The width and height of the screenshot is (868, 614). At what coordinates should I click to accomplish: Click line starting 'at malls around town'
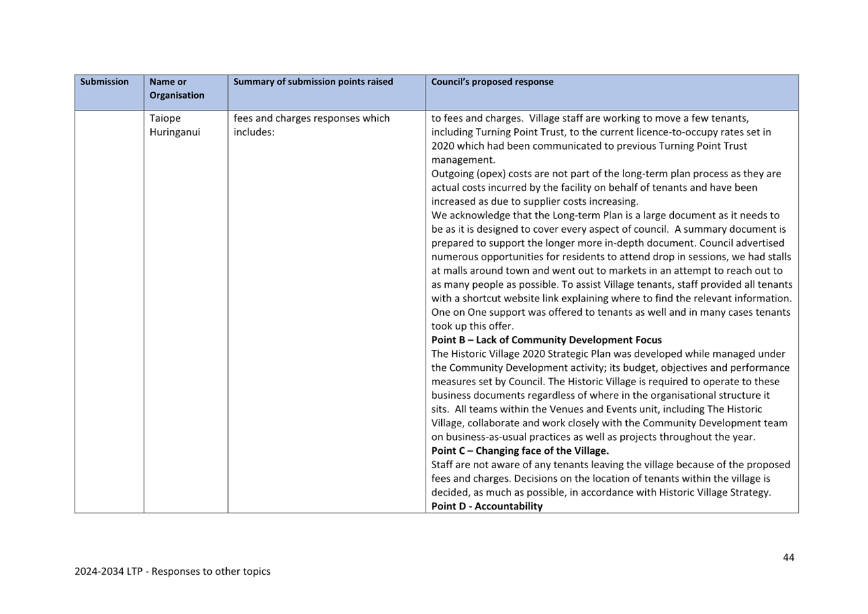click(x=607, y=271)
